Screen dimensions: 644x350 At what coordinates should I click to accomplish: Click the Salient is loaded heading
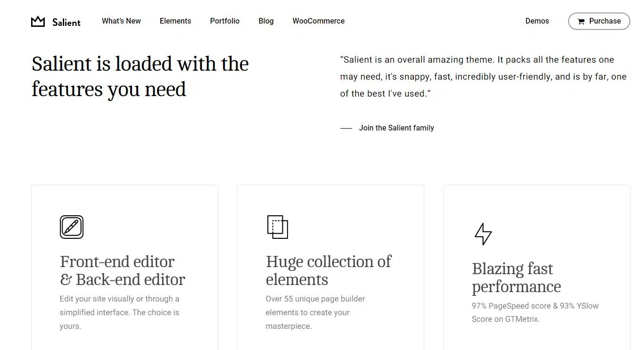(140, 76)
